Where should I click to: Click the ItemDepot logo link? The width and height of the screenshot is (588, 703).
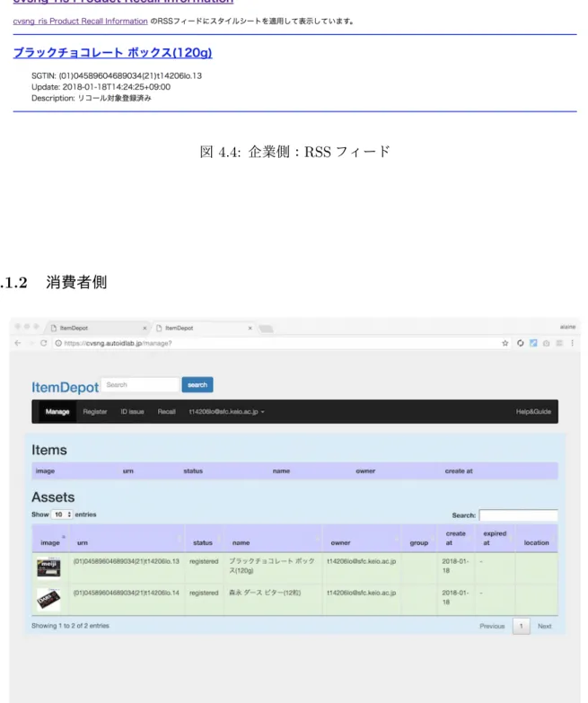65,387
